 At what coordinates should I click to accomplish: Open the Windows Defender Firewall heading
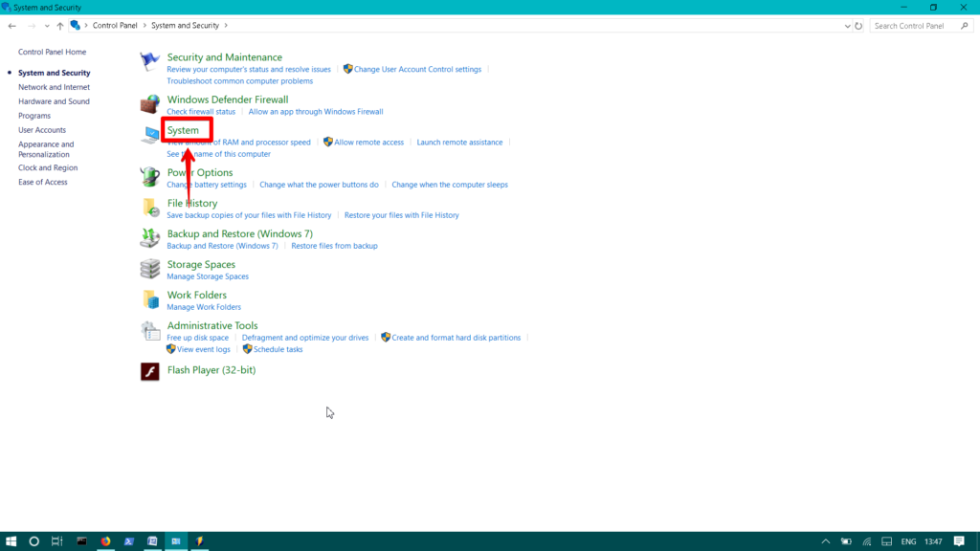(228, 99)
